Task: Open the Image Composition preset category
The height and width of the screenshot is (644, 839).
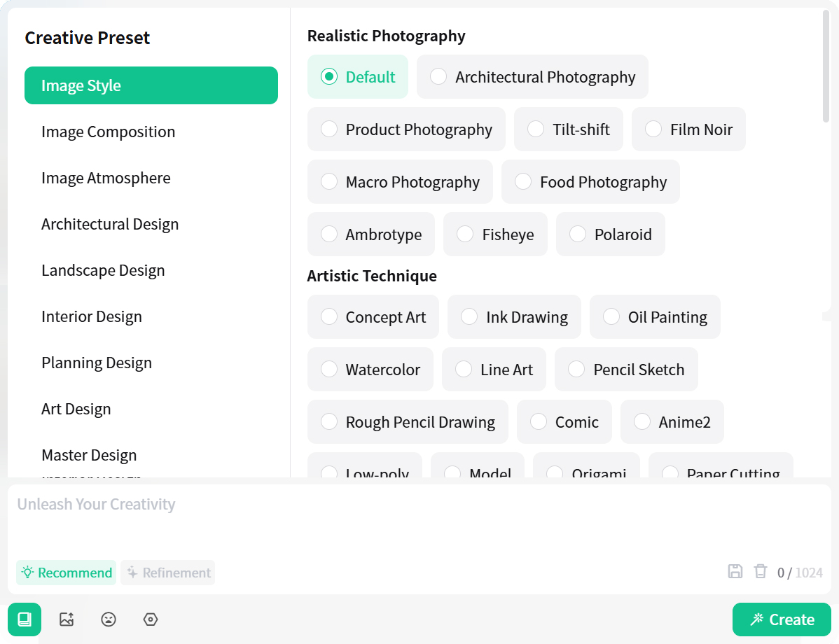Action: tap(108, 132)
